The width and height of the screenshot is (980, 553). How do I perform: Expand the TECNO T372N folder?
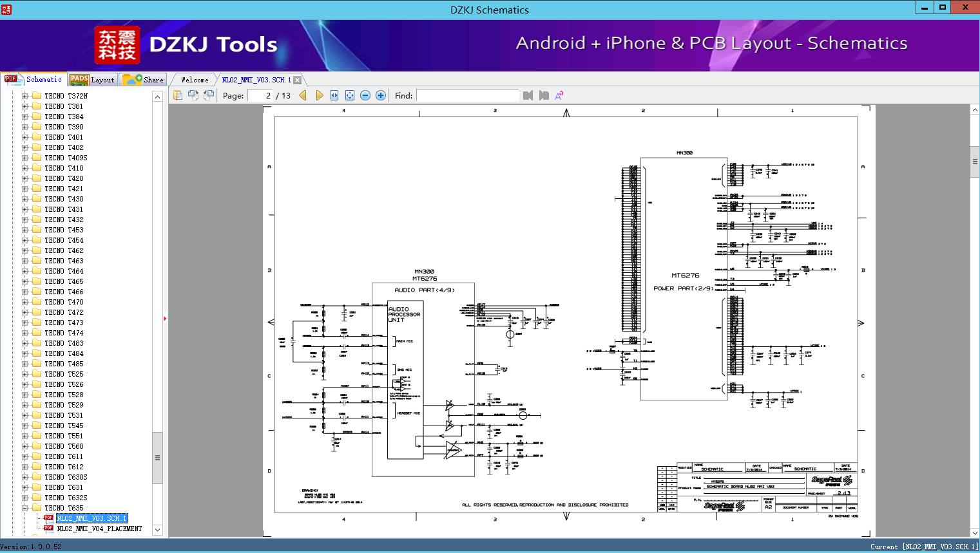point(25,96)
